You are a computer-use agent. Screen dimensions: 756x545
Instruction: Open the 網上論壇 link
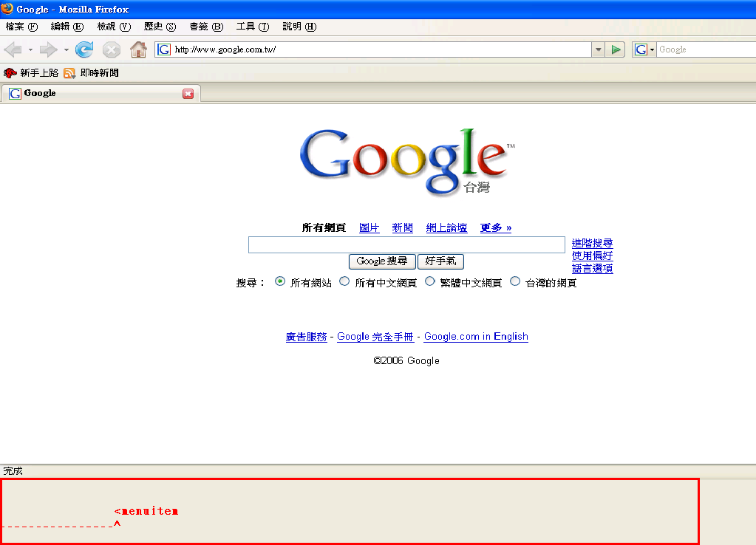[447, 228]
